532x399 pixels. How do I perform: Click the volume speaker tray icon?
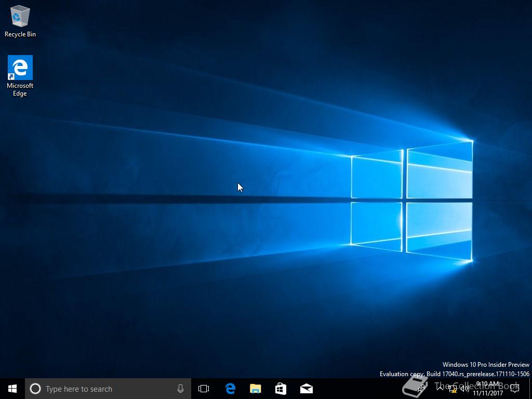pyautogui.click(x=465, y=389)
